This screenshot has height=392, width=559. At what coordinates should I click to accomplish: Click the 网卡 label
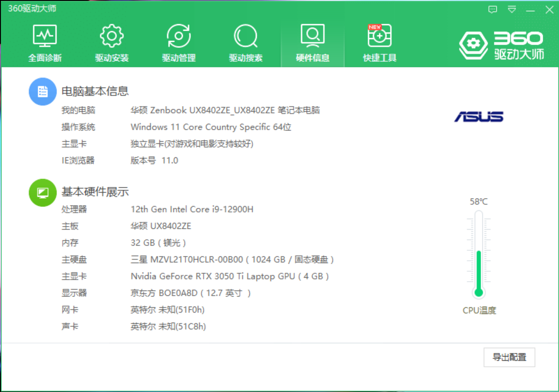point(70,310)
